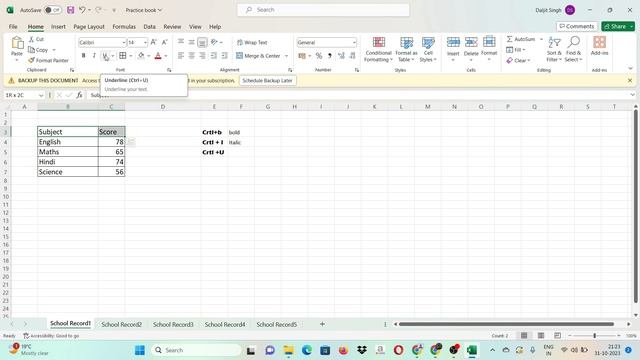
Task: Open File Explorer in taskbar
Action: [289, 350]
